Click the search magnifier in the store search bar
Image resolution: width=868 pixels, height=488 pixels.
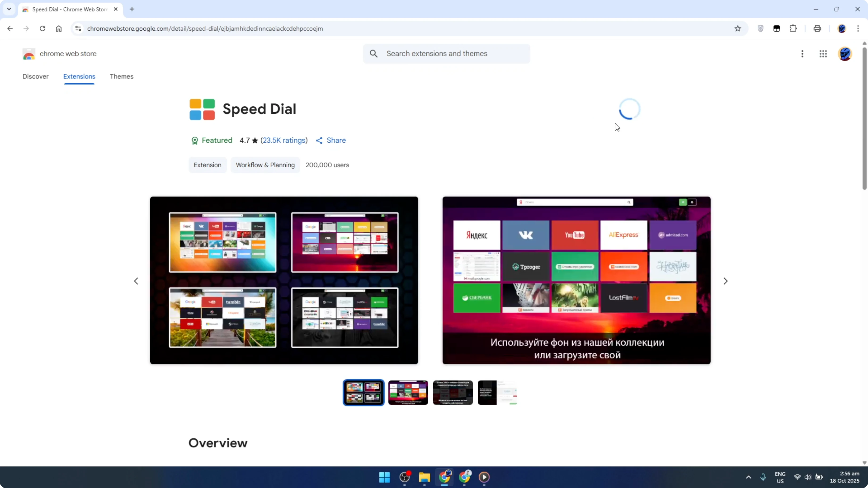(x=374, y=54)
